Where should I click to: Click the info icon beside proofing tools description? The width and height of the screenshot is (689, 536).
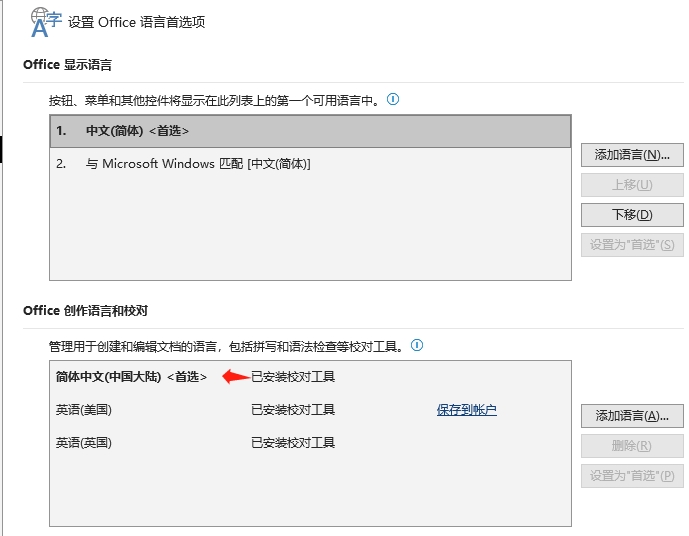pos(417,345)
